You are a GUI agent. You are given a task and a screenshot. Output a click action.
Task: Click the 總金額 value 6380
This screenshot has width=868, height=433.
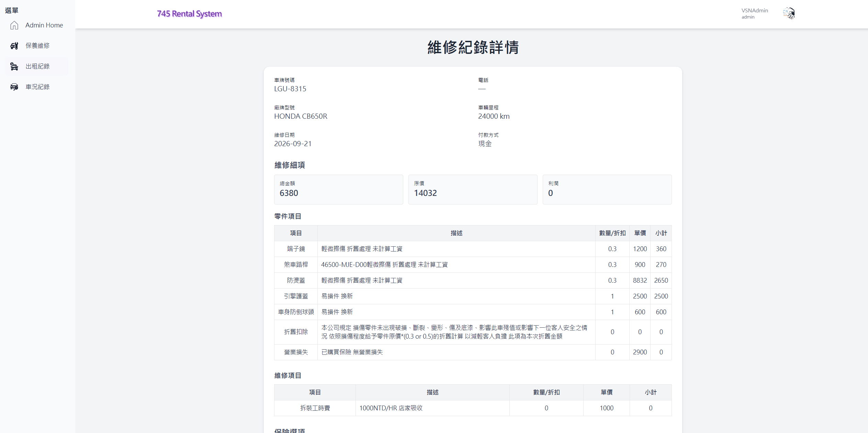289,193
